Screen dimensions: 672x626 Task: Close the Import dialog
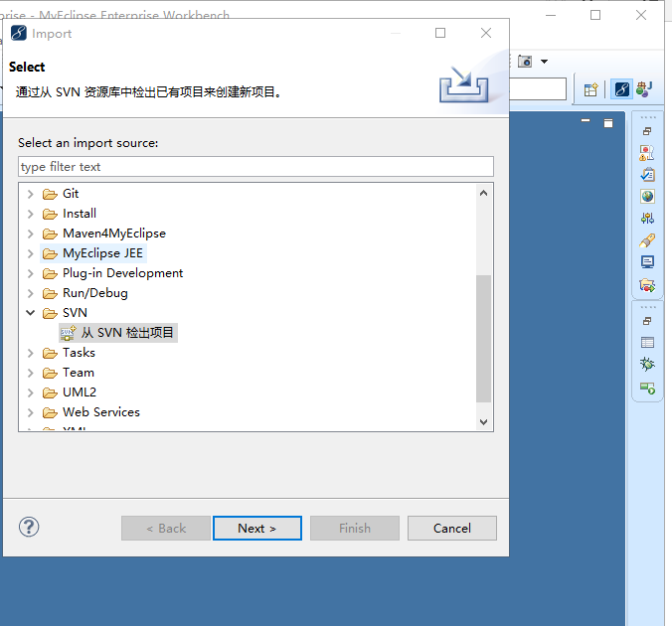pos(486,33)
